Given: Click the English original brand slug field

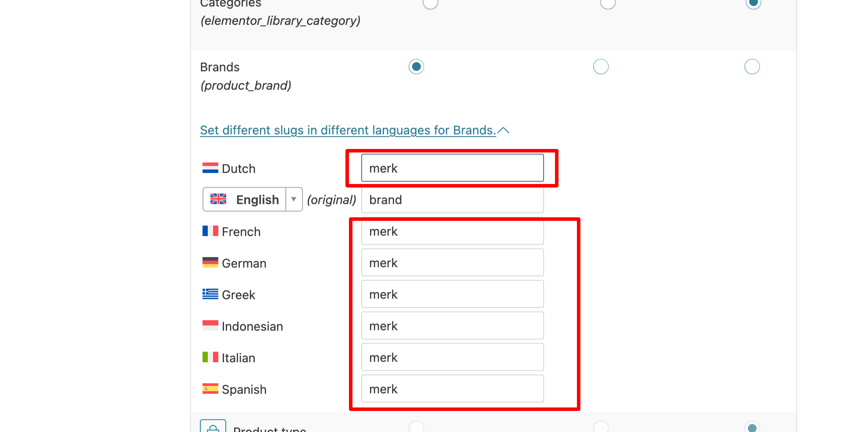Looking at the screenshot, I should click(x=452, y=199).
